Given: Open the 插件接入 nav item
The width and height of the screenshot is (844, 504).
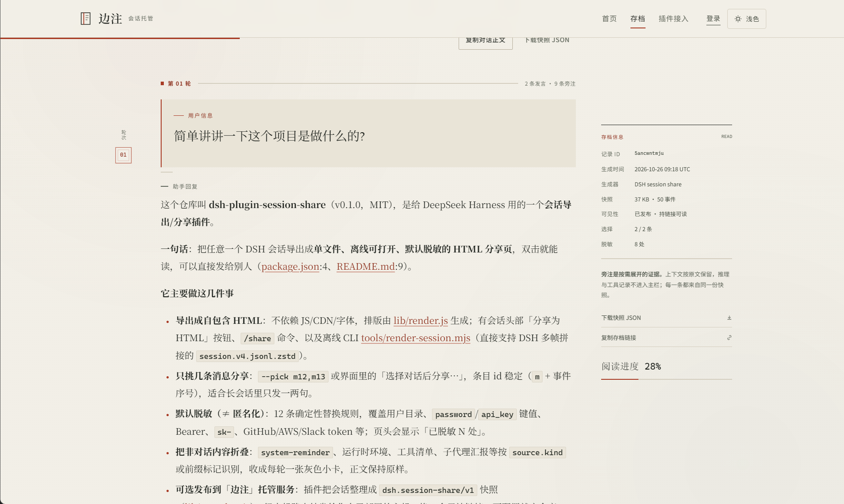Looking at the screenshot, I should pyautogui.click(x=674, y=19).
